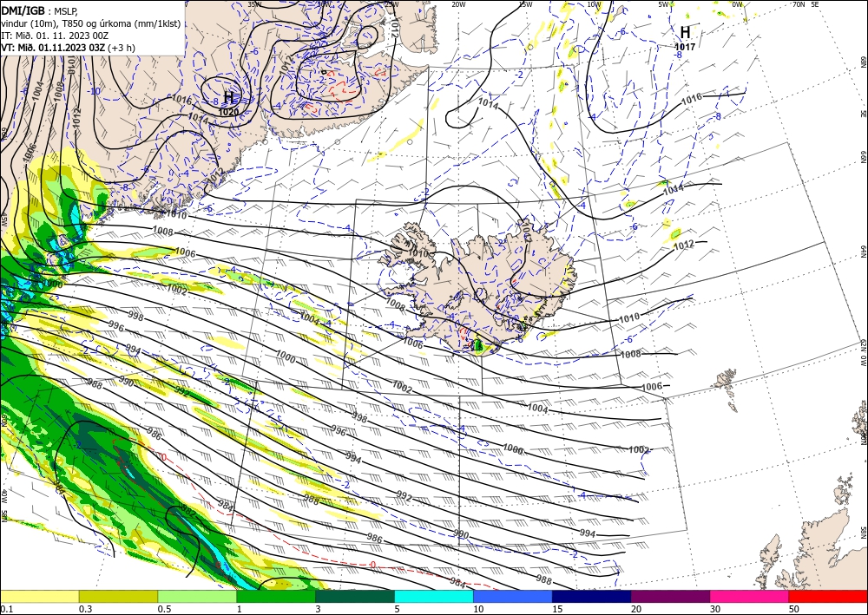Click the 'vindur (10m), T850 og úrkoma' line
868x615 pixels.
point(91,23)
